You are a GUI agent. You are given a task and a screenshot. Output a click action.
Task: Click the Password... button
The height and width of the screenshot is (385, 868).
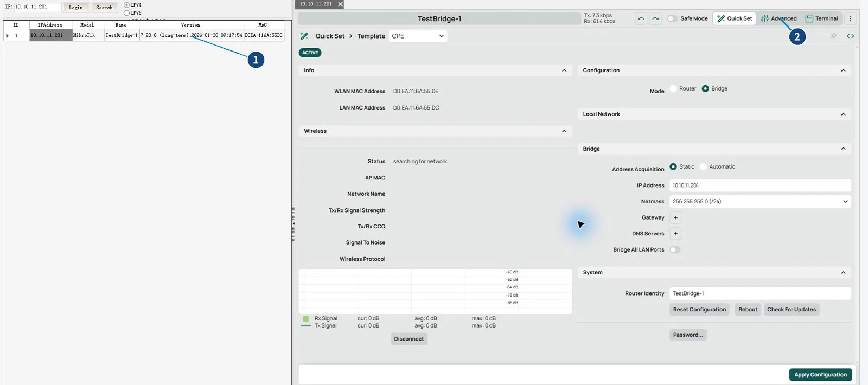click(x=688, y=335)
